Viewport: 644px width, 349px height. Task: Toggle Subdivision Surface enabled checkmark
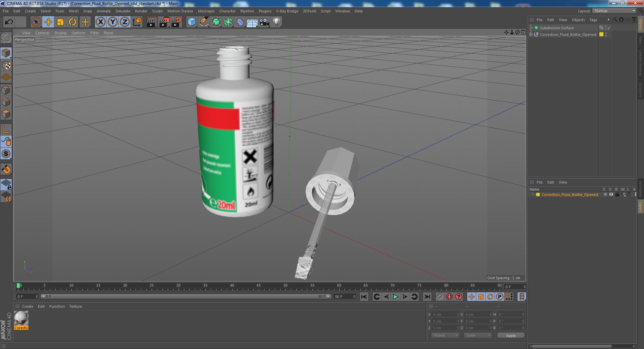(609, 28)
